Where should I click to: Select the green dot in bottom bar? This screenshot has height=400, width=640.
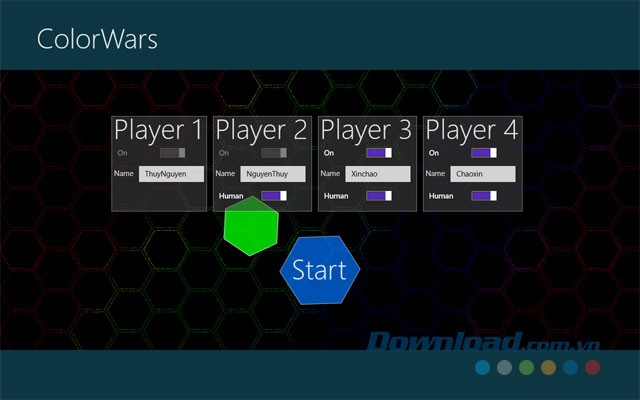tap(526, 368)
